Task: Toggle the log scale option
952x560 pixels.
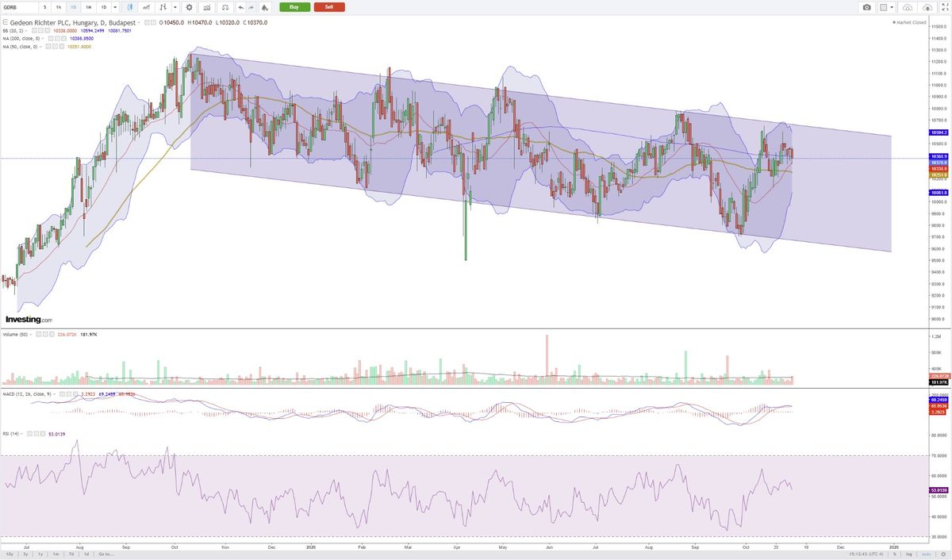Action: 908,554
